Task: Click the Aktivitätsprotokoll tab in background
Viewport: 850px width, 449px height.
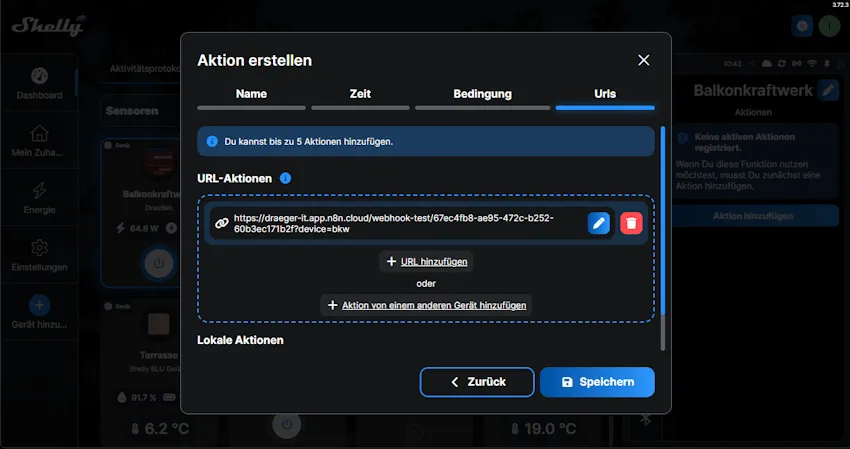Action: (145, 69)
